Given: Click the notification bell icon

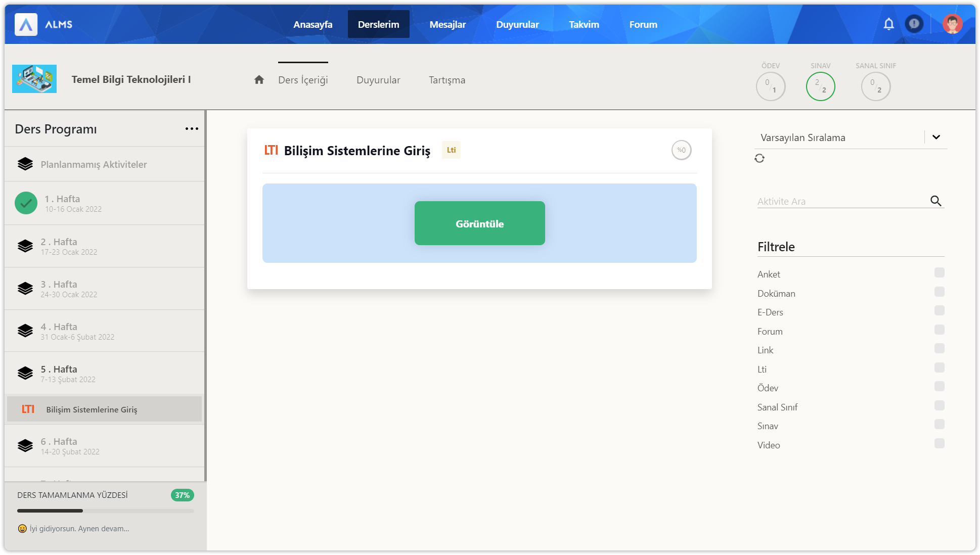Looking at the screenshot, I should (x=888, y=24).
